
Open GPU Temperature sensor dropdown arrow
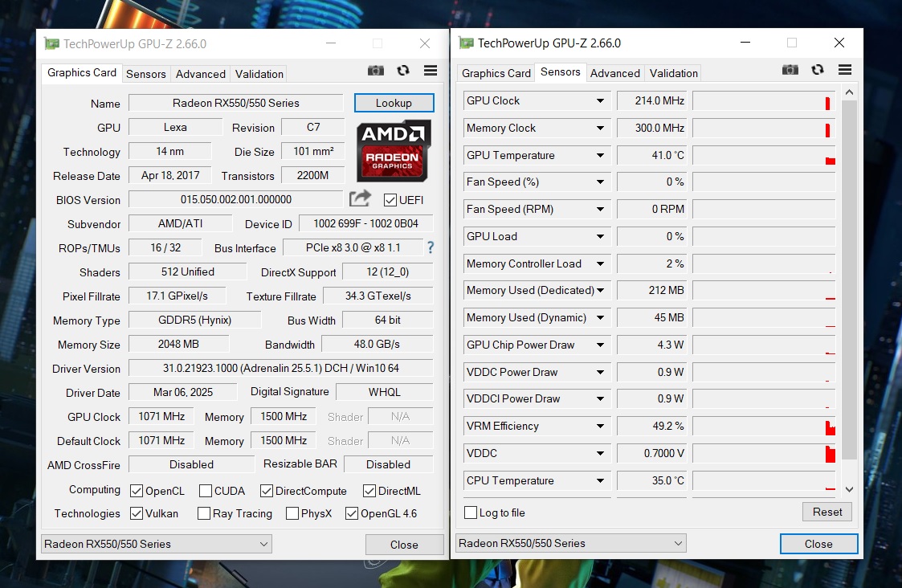[600, 155]
